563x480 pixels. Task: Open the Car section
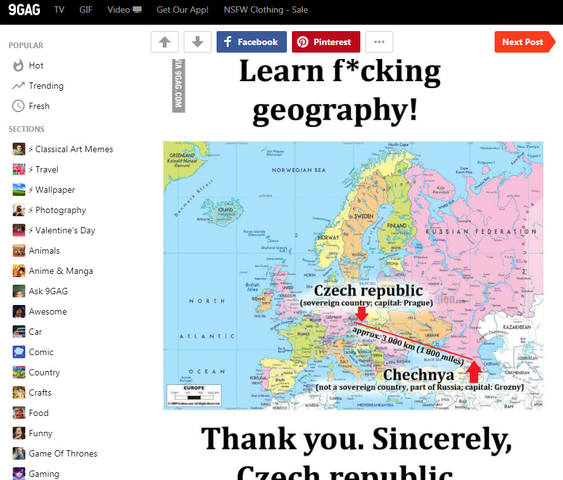(x=35, y=332)
